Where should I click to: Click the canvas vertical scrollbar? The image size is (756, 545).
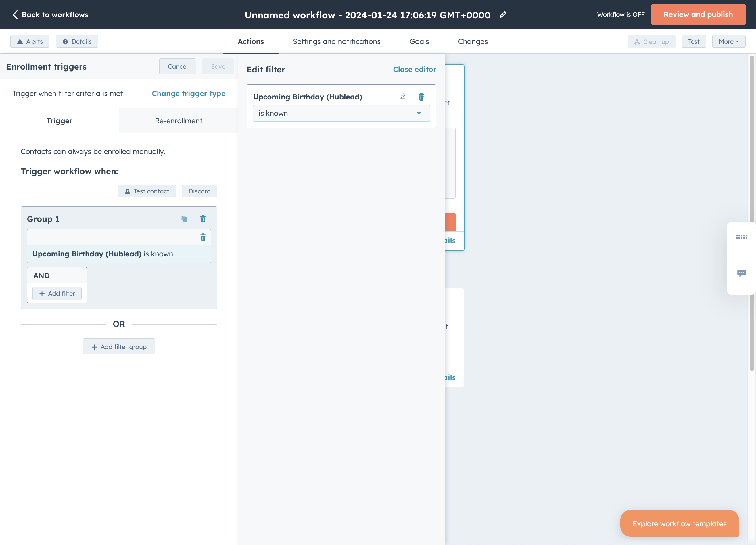click(752, 213)
